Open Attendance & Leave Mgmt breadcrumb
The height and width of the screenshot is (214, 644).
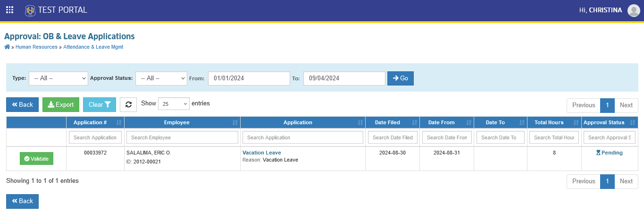click(93, 47)
